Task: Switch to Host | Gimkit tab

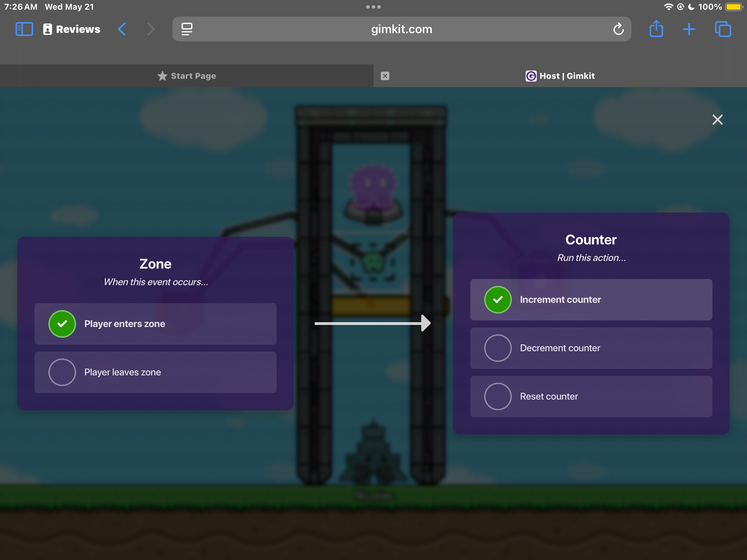Action: click(x=560, y=76)
